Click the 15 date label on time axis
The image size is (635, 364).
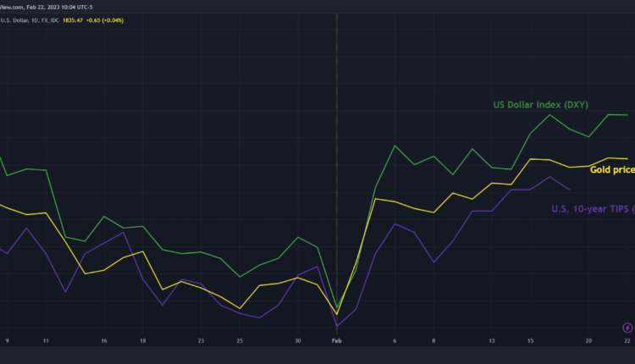[x=531, y=340]
